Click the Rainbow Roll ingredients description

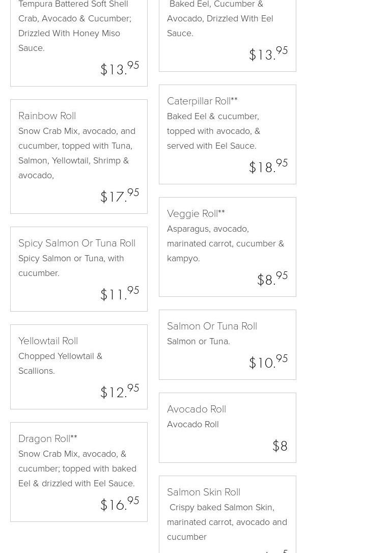pyautogui.click(x=76, y=153)
